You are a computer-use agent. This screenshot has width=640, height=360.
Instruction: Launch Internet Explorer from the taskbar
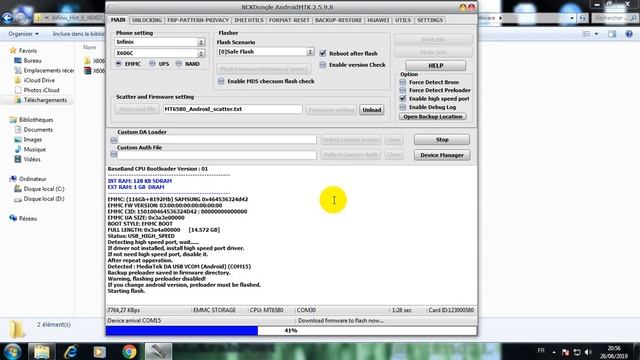tap(71, 351)
